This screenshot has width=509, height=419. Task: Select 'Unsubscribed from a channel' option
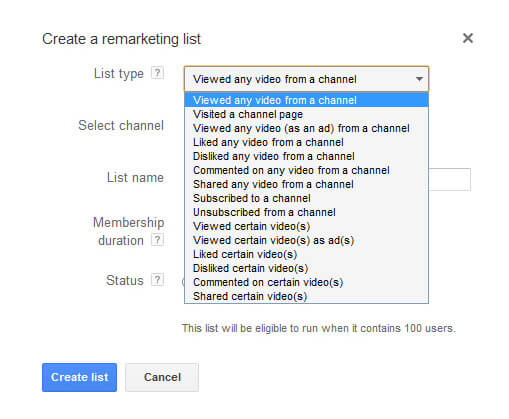[x=306, y=212]
